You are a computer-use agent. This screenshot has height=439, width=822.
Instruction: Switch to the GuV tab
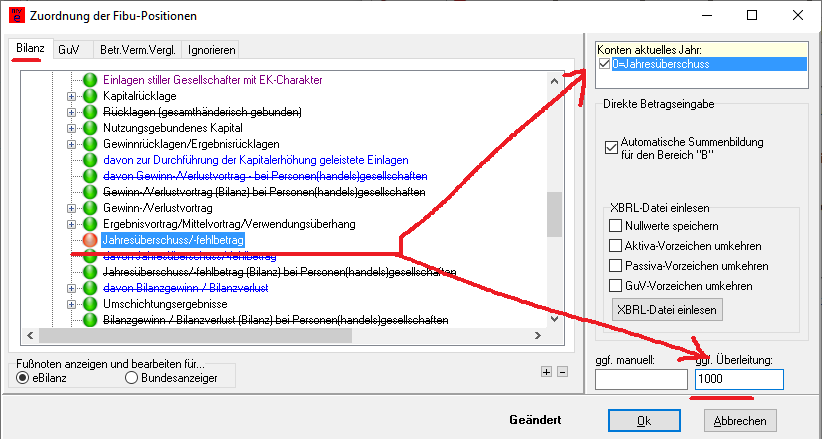pyautogui.click(x=68, y=48)
